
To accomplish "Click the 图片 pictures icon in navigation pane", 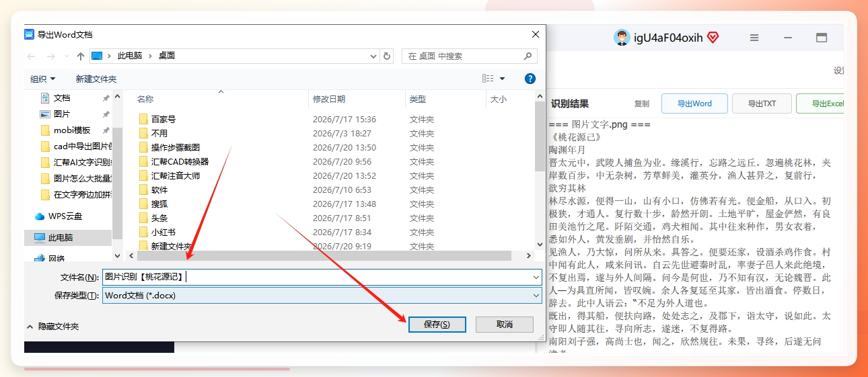I will tap(45, 114).
